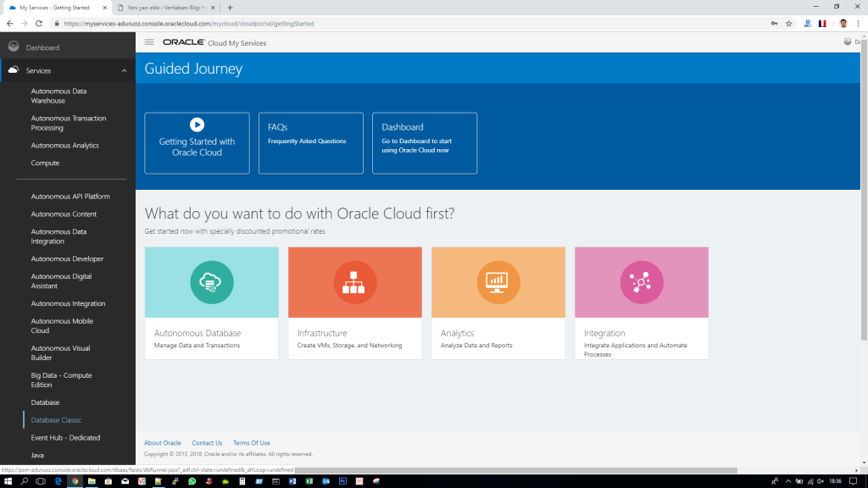This screenshot has width=868, height=488.
Task: Play the Getting Started with Oracle Cloud video
Action: click(x=197, y=125)
